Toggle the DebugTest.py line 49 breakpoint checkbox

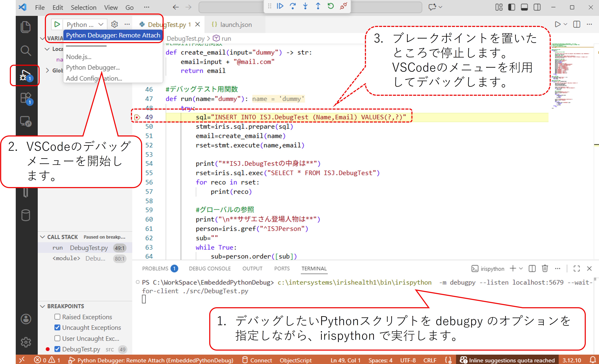[x=57, y=349]
